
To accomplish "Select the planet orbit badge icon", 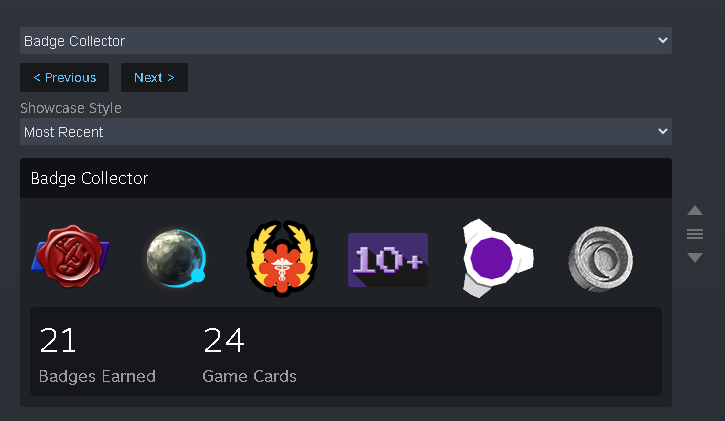I will (176, 258).
